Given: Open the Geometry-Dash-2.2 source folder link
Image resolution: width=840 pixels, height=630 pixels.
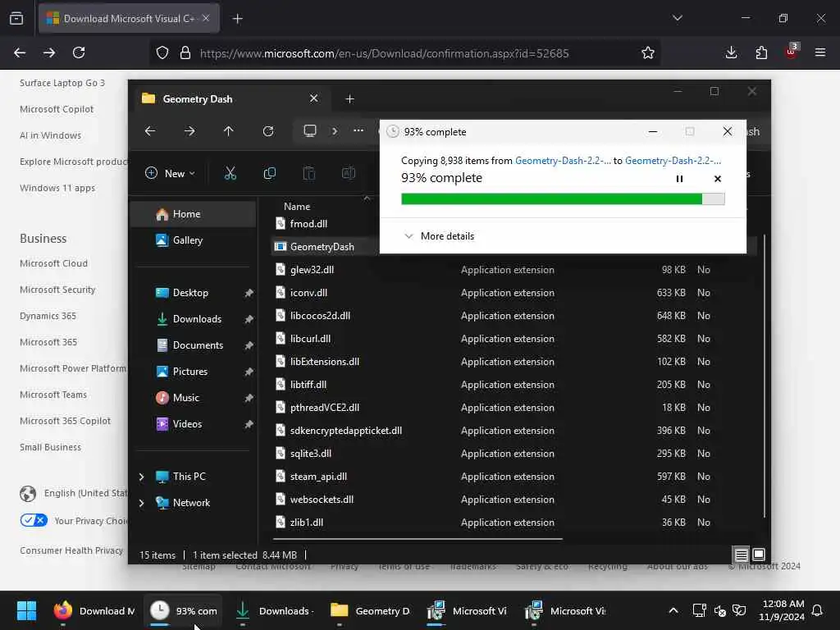Looking at the screenshot, I should click(x=563, y=160).
